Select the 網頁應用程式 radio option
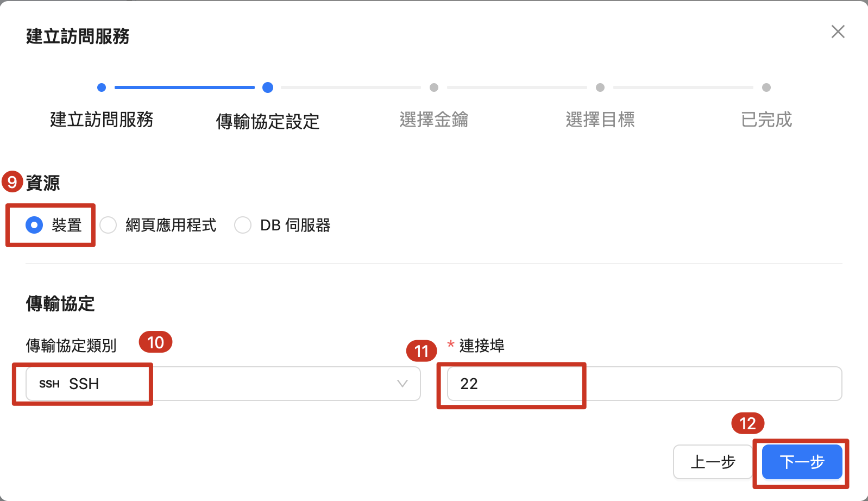This screenshot has height=501, width=868. (108, 225)
